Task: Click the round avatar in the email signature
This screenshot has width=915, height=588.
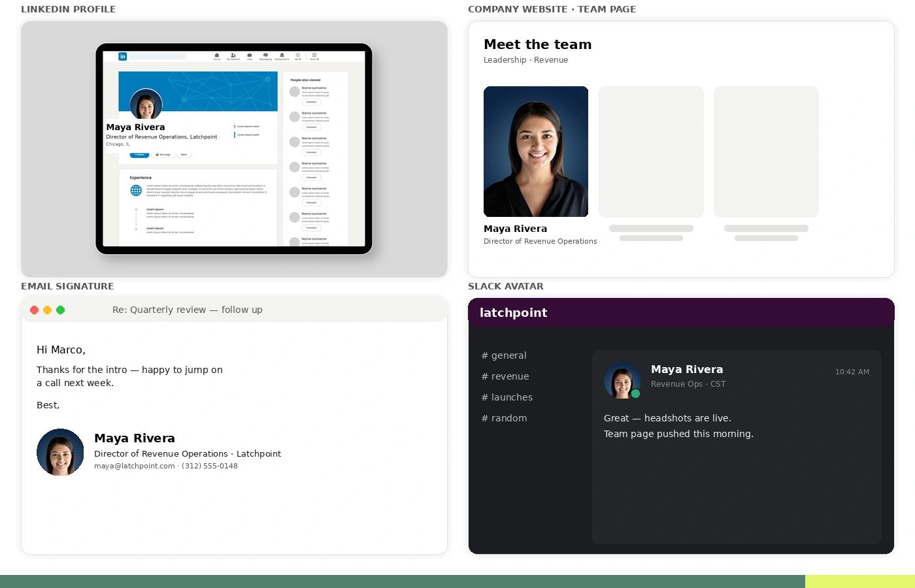Action: [x=60, y=452]
